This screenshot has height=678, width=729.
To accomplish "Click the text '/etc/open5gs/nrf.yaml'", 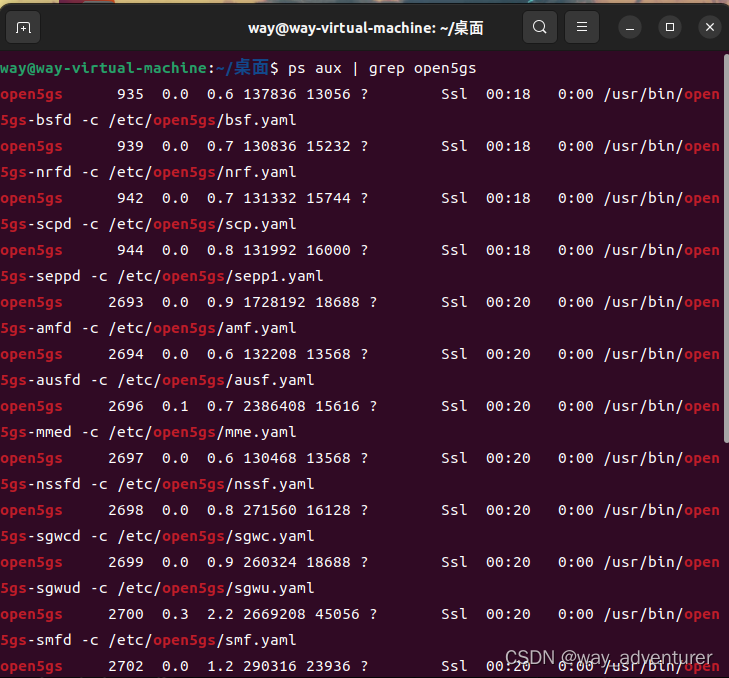I will pos(202,173).
